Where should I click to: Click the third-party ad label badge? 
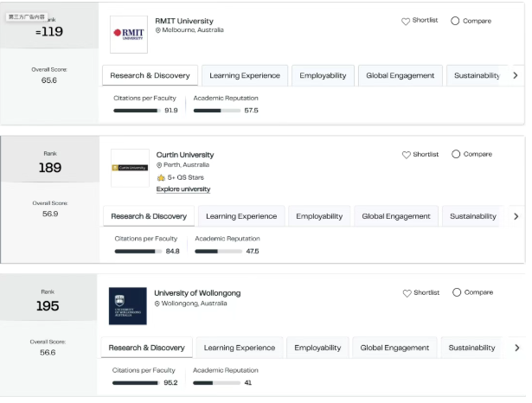point(27,17)
